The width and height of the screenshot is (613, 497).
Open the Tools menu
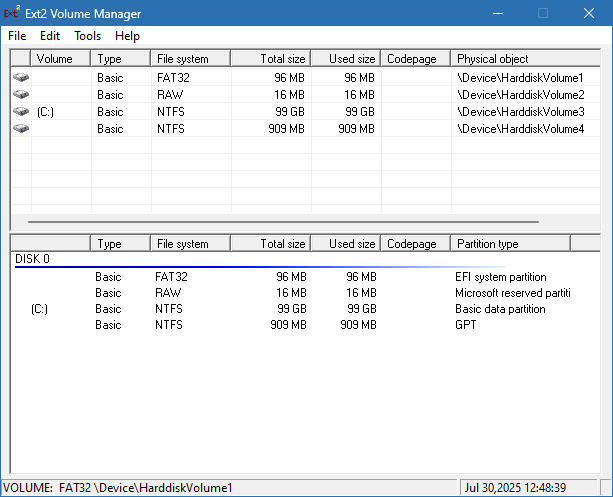88,36
